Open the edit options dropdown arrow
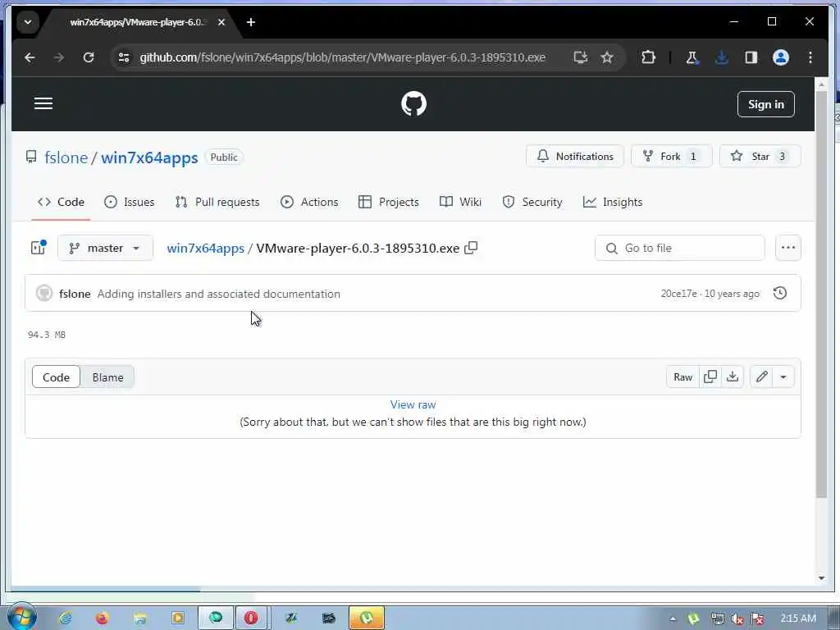Viewport: 840px width, 630px height. tap(783, 377)
